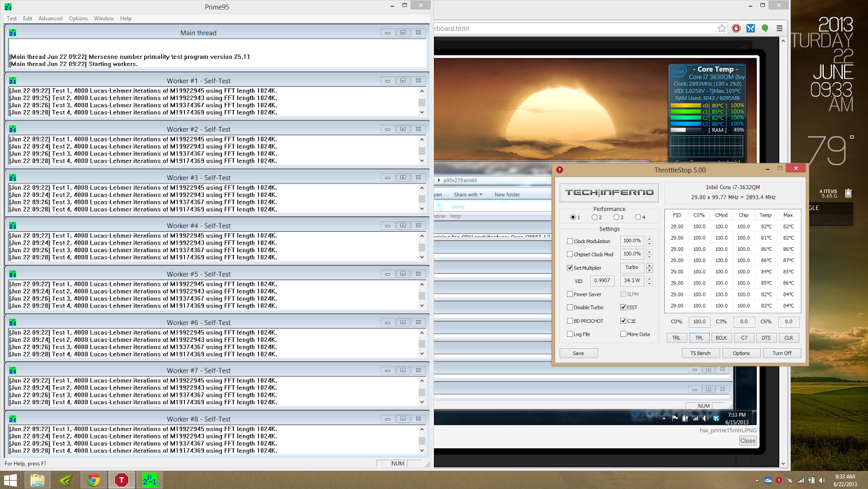Select performance profile 4

click(x=638, y=217)
